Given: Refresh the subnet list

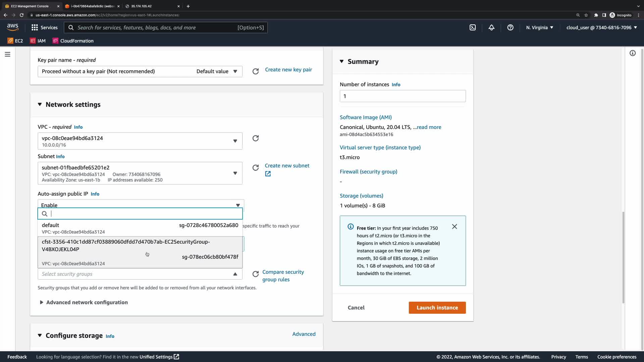Looking at the screenshot, I should (256, 168).
